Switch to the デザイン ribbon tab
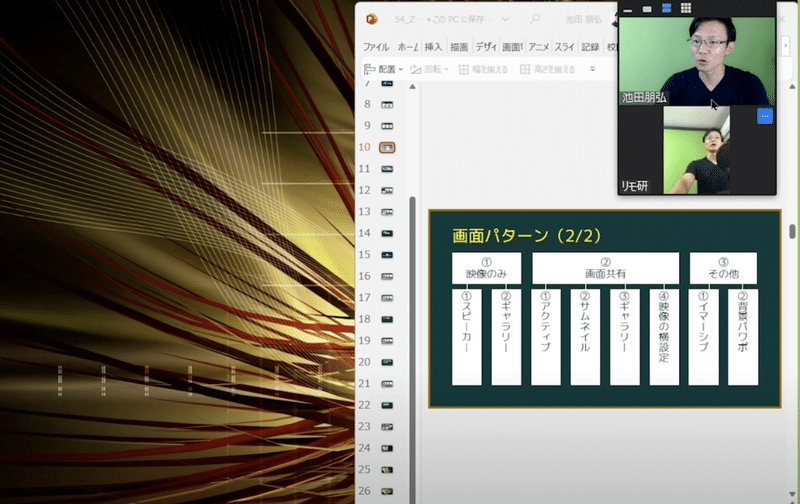800x504 pixels. click(486, 47)
